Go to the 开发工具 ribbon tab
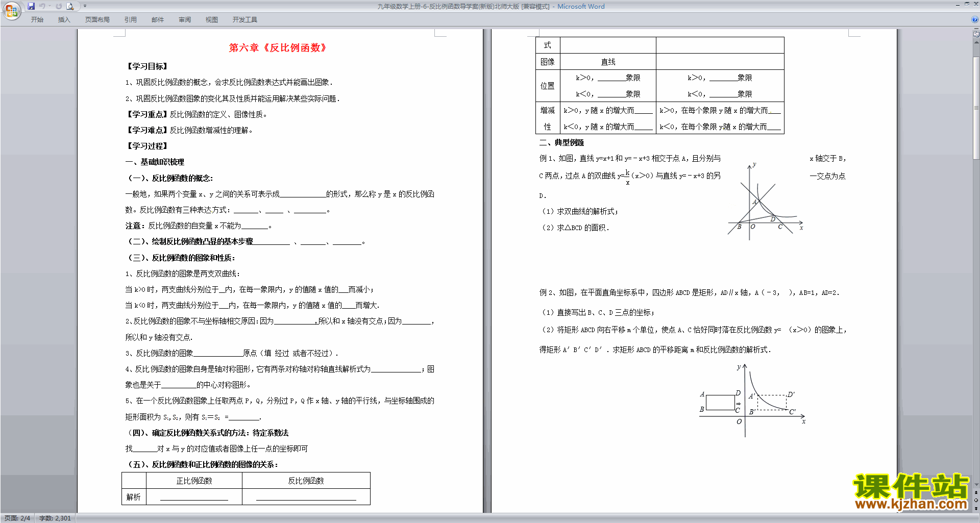980x523 pixels. click(245, 19)
